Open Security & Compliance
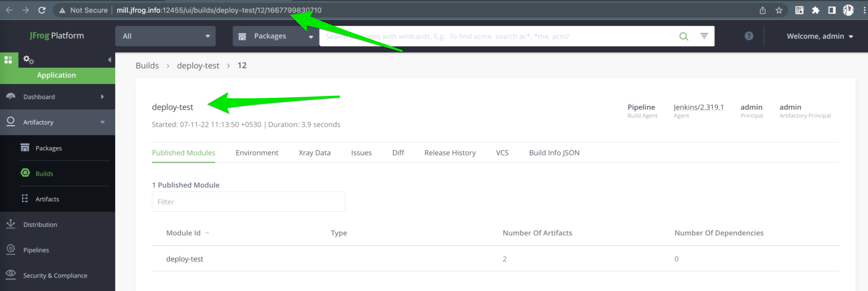This screenshot has width=868, height=291. coord(55,275)
